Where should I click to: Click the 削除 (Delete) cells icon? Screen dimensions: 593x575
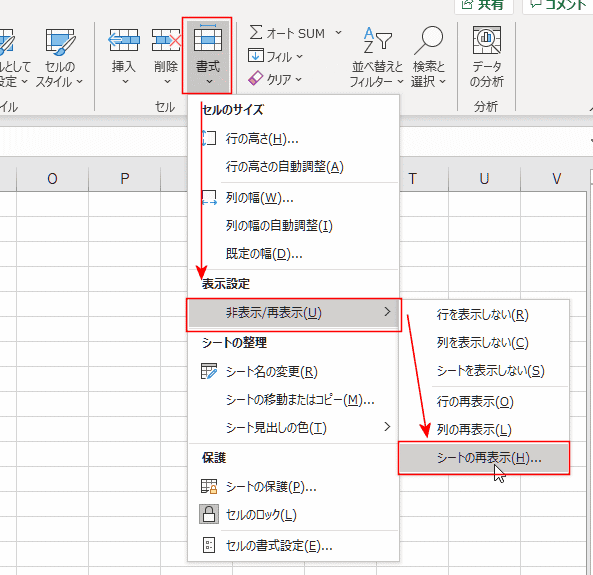[x=166, y=40]
